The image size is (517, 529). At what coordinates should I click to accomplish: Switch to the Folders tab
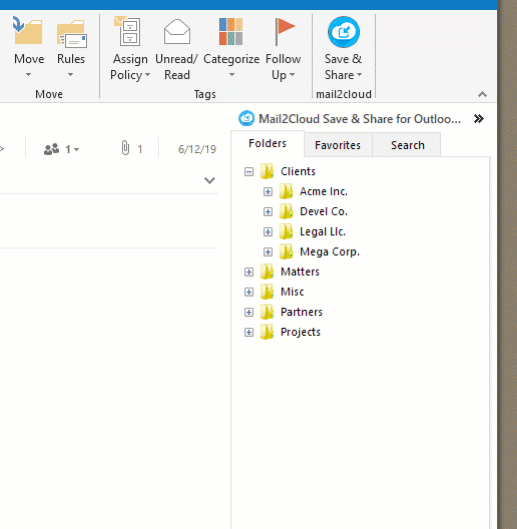tap(267, 143)
